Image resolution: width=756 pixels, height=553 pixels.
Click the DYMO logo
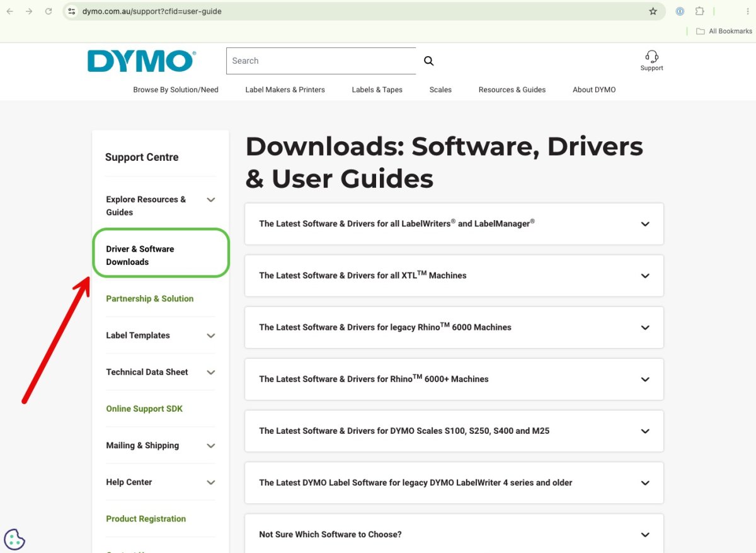(x=142, y=61)
